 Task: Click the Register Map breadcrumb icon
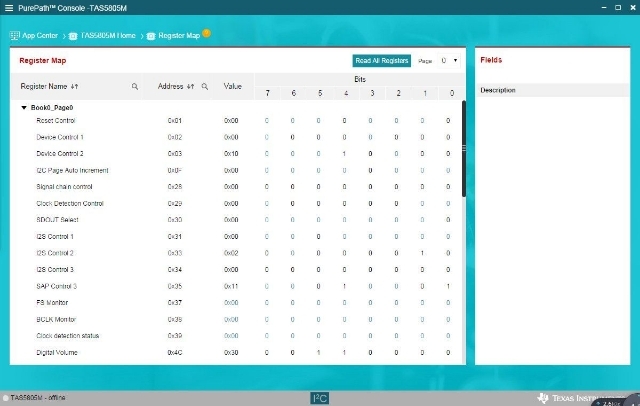point(151,36)
